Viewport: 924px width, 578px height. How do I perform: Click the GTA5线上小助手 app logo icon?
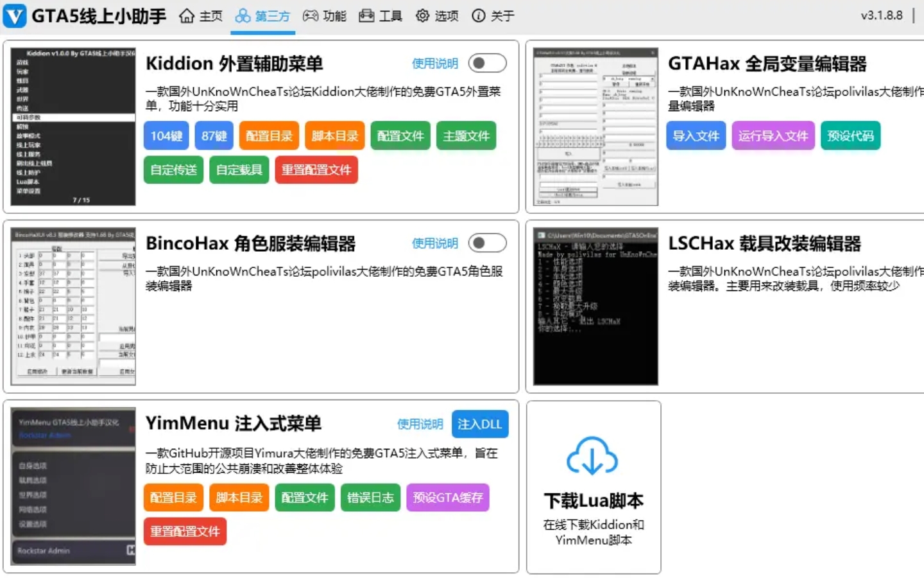point(15,15)
